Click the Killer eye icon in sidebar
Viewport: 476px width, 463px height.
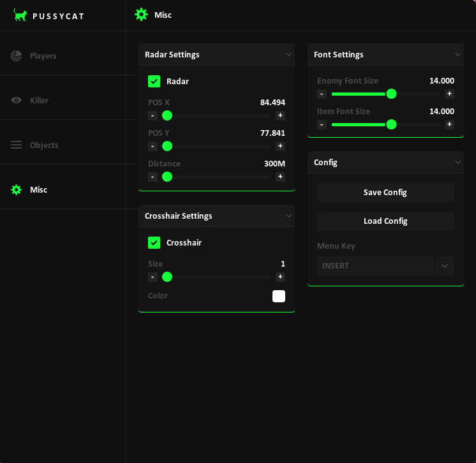click(17, 101)
